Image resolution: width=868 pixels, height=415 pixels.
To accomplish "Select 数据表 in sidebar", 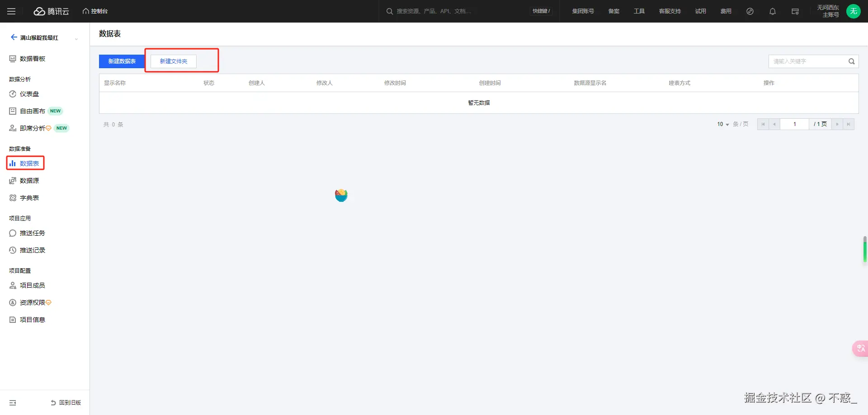I will pyautogui.click(x=25, y=163).
